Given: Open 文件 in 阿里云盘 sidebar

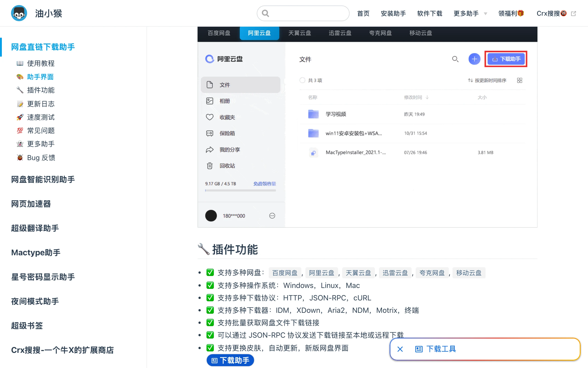Looking at the screenshot, I should tap(240, 85).
